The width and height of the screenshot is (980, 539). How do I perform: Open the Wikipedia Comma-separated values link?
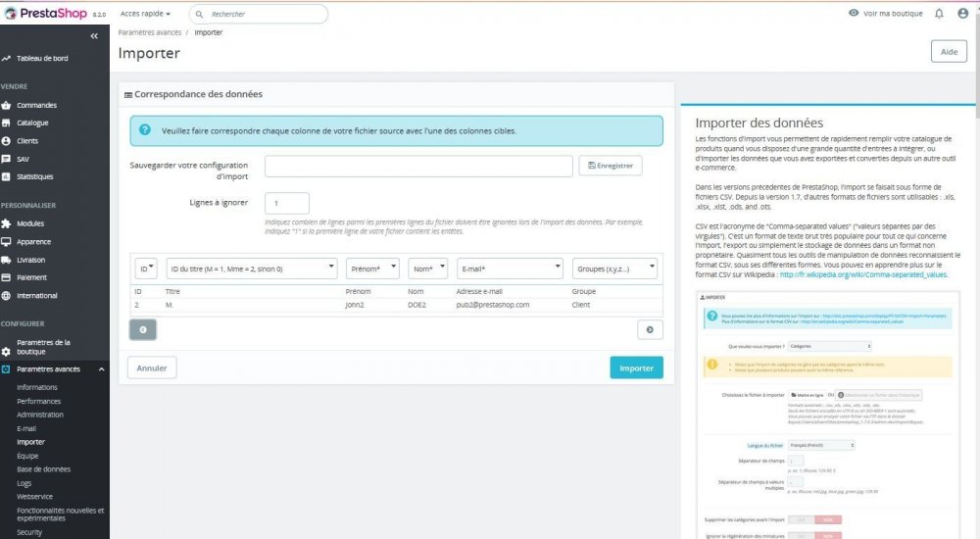point(863,274)
